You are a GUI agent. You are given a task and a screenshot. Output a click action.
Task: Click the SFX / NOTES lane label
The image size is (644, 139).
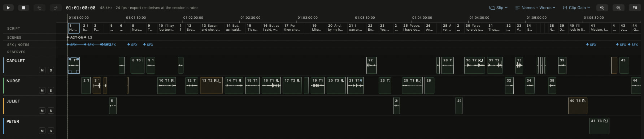point(18,45)
